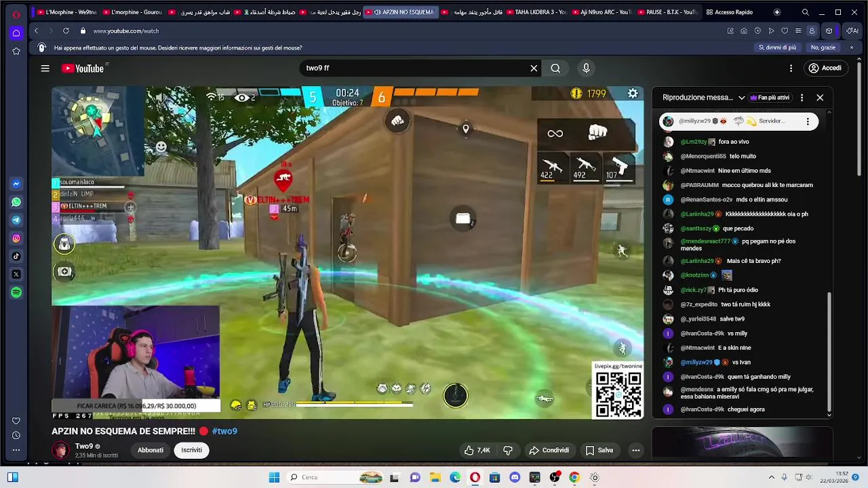Switch to the L'morphine - We9tna tab

66,12
